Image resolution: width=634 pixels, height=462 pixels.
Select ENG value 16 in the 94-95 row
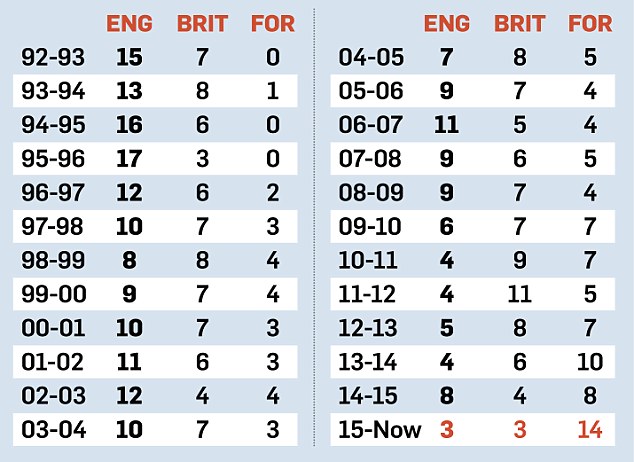tap(129, 131)
